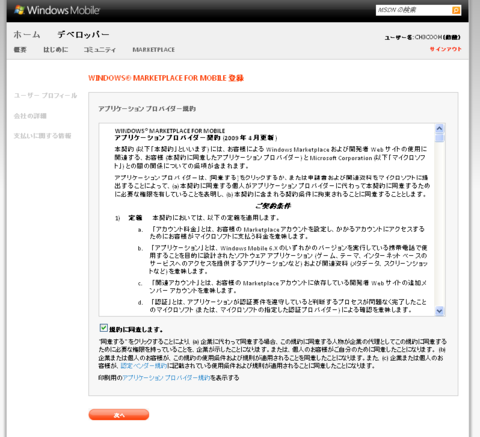Select ユーザー プロフィール in the sidebar
This screenshot has width=480, height=437.
point(45,96)
